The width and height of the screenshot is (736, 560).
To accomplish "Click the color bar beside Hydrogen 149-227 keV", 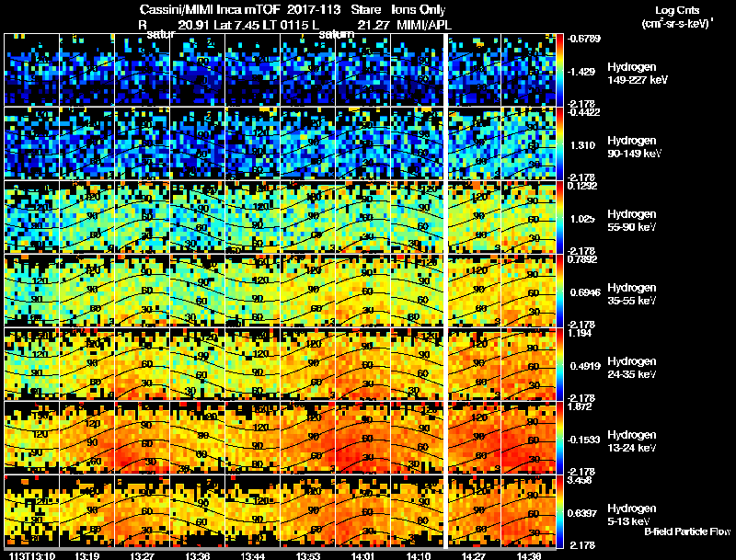I will pyautogui.click(x=559, y=70).
